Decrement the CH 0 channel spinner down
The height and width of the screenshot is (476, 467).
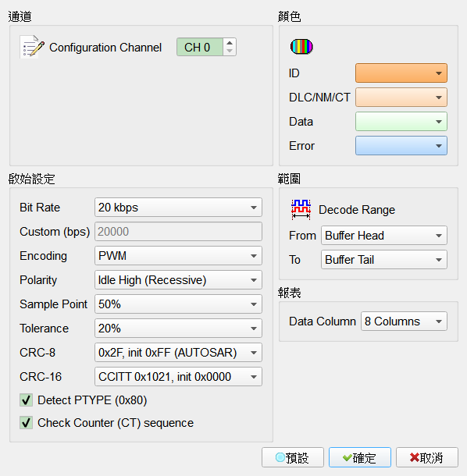pyautogui.click(x=230, y=51)
